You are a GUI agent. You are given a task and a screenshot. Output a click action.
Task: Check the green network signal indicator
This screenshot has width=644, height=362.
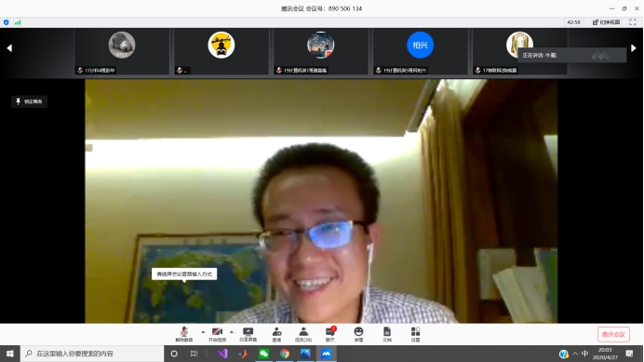click(x=18, y=22)
